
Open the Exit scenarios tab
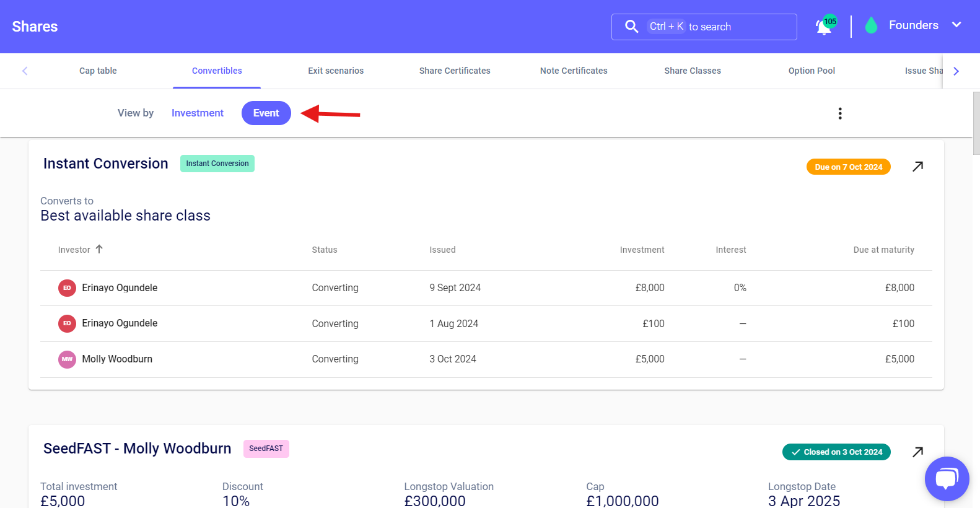click(x=336, y=71)
